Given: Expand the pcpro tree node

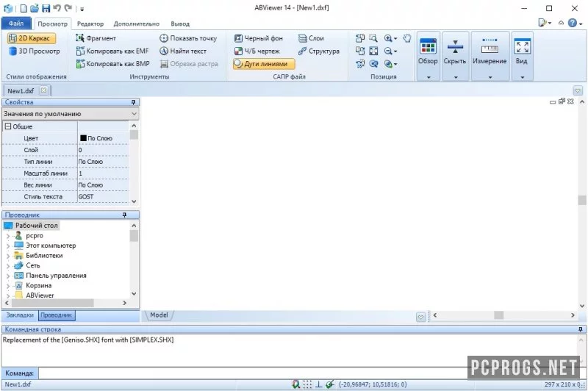Looking at the screenshot, I should coord(8,236).
